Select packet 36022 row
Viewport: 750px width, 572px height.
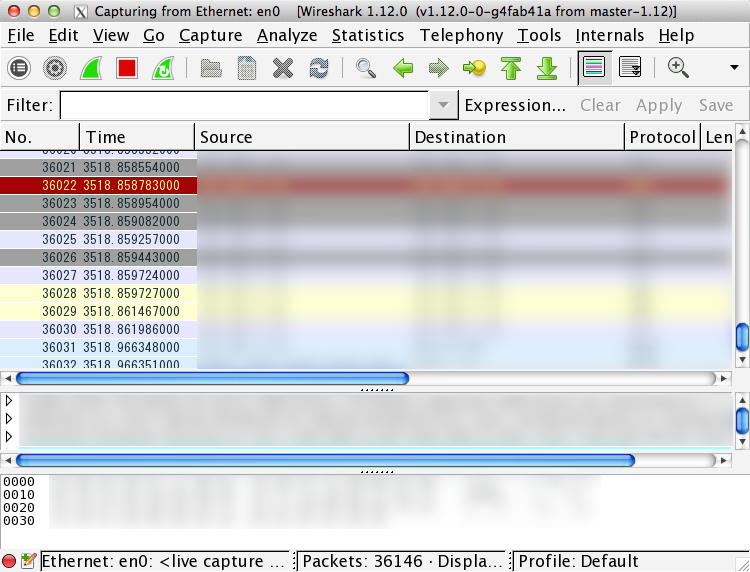pos(366,185)
